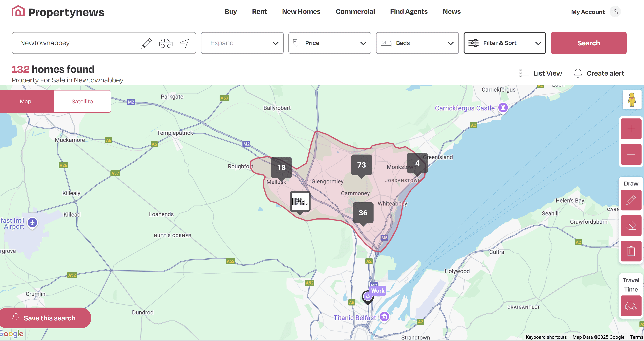Select the Draw eraser tool

[631, 225]
